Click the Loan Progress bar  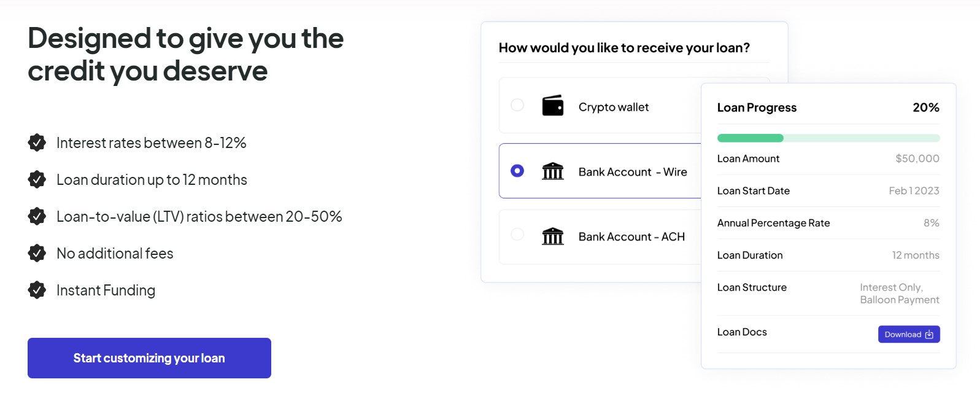(828, 138)
